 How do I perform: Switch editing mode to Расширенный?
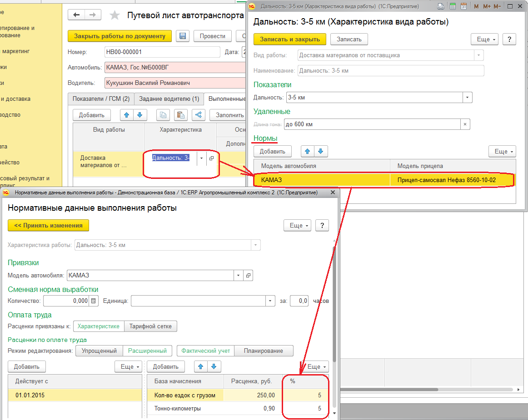coord(148,351)
